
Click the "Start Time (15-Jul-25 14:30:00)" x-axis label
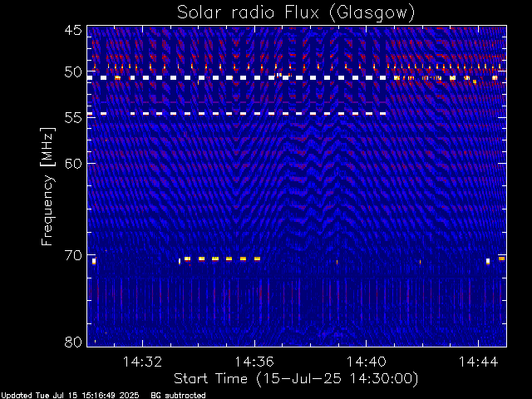click(296, 379)
